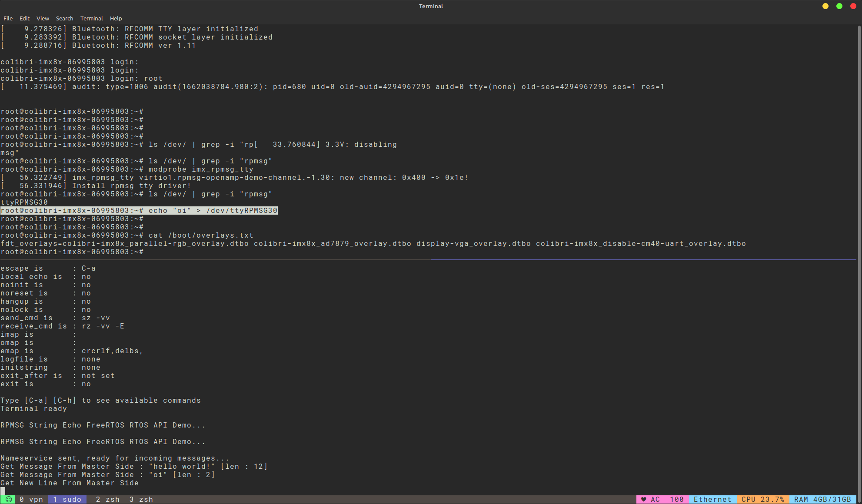Image resolution: width=862 pixels, height=504 pixels.
Task: Open the Search menu
Action: tap(64, 18)
